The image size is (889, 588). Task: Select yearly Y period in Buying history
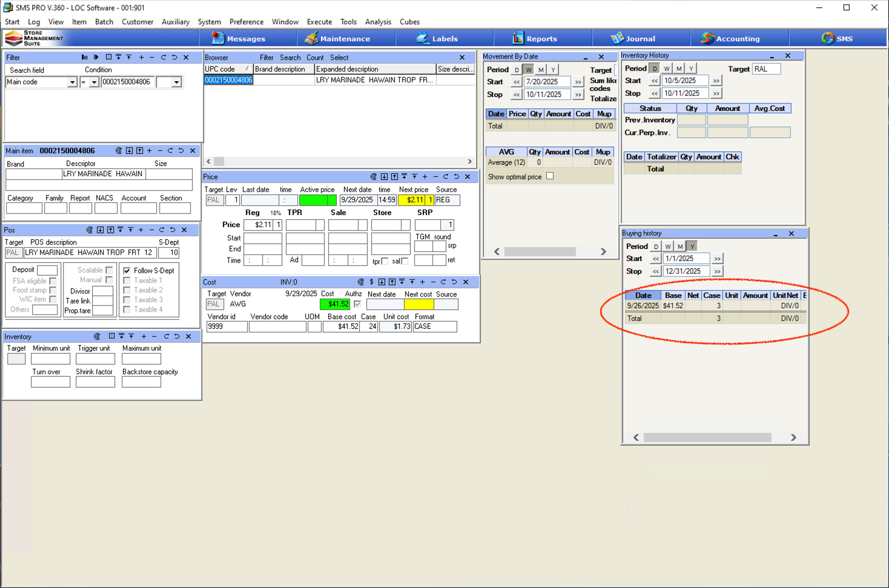(x=692, y=246)
